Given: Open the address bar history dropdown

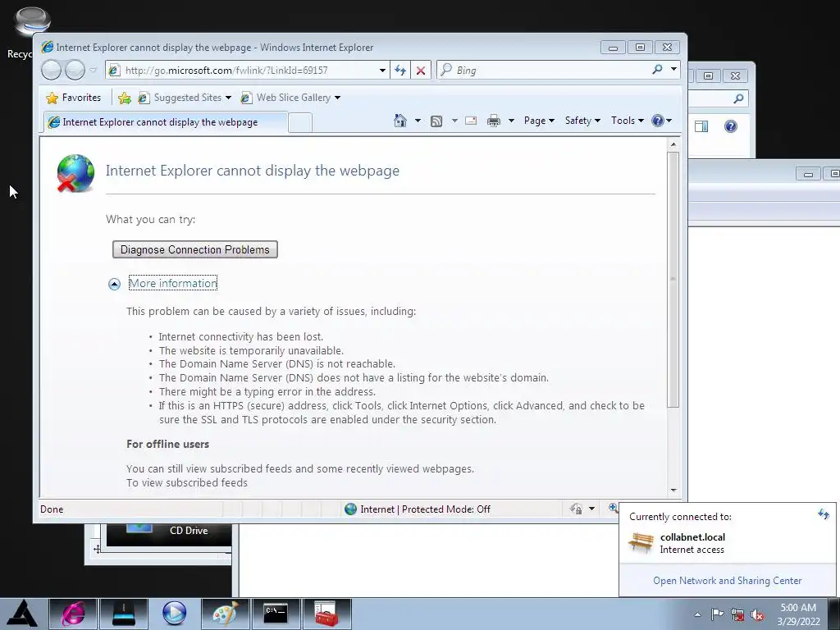Looking at the screenshot, I should point(382,71).
